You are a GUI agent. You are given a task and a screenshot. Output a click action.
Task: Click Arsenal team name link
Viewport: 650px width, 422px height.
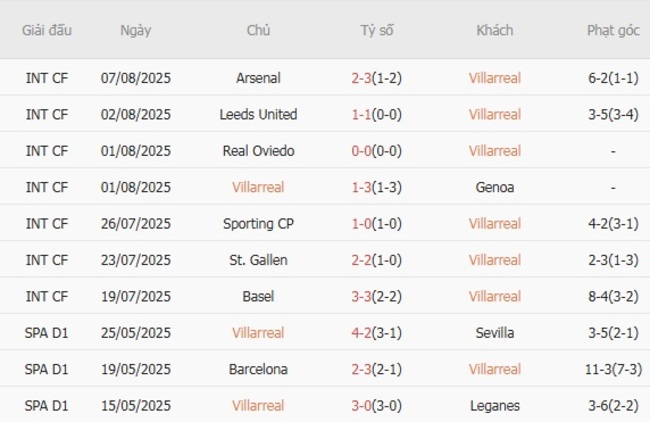[258, 78]
